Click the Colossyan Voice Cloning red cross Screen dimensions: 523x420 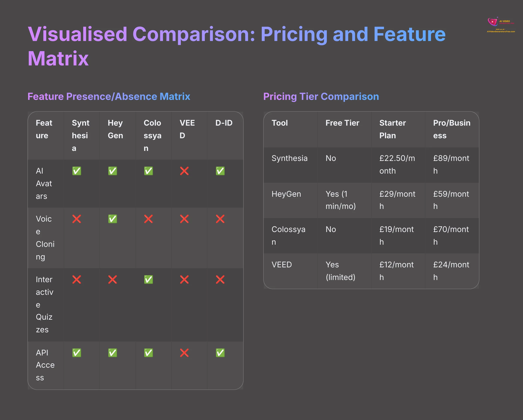[148, 219]
